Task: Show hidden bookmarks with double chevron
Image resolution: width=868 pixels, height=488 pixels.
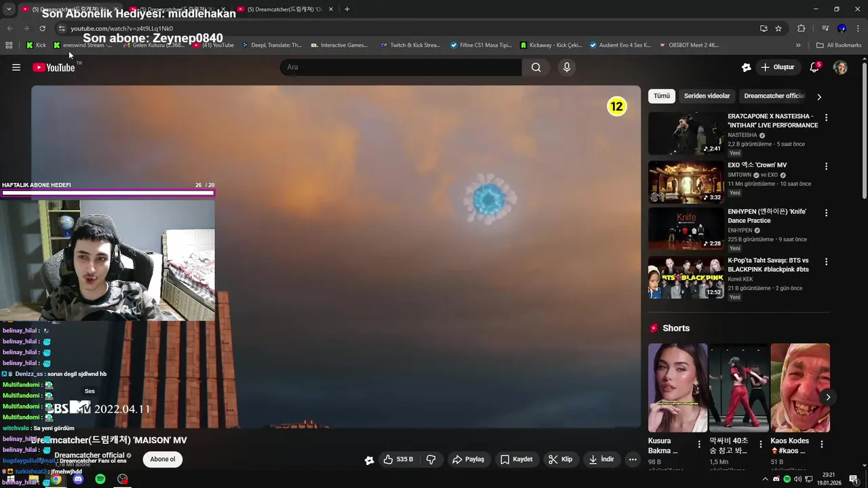Action: coord(798,45)
